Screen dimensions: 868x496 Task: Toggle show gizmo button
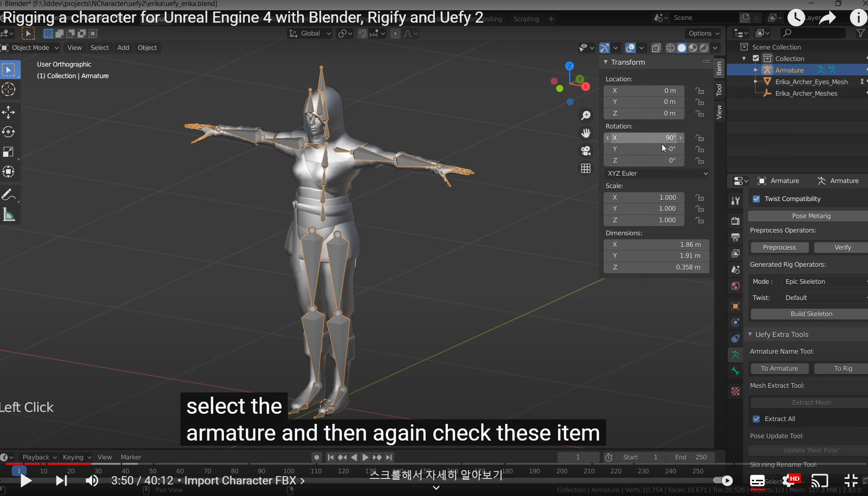pyautogui.click(x=604, y=48)
